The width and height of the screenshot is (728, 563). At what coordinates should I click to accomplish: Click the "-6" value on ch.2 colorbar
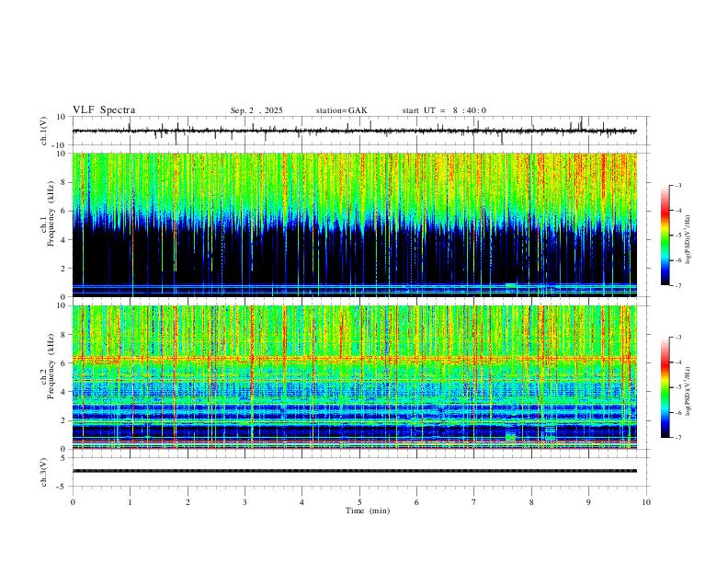point(678,412)
